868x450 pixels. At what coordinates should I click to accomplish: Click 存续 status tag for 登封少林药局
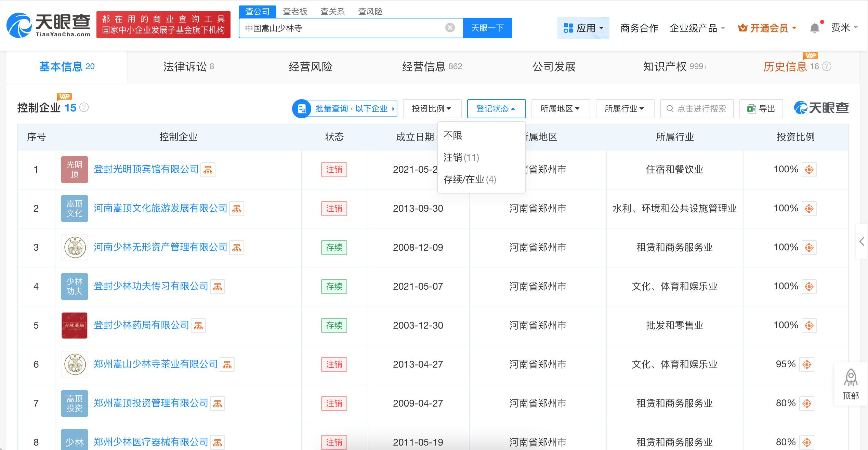pos(334,326)
